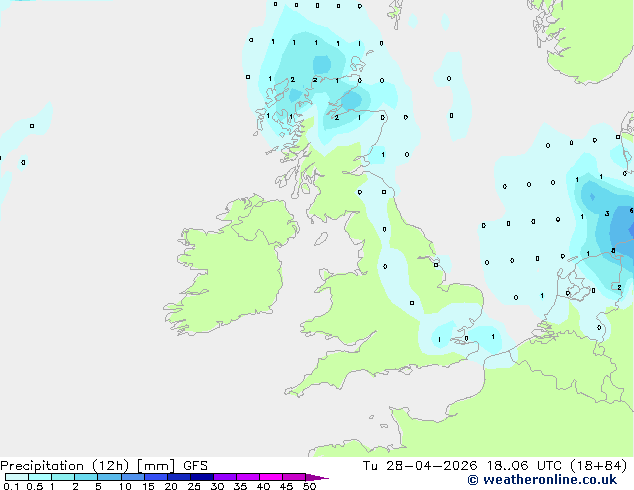This screenshot has height=490, width=634.
Task: Select the 15–20 mm legend swatch
Action: click(x=156, y=477)
